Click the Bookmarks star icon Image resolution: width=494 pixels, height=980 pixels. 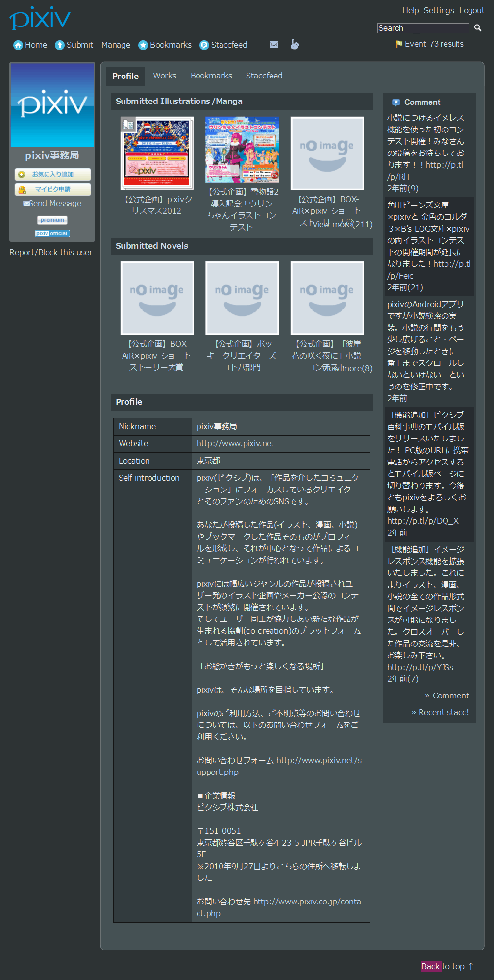(x=143, y=45)
